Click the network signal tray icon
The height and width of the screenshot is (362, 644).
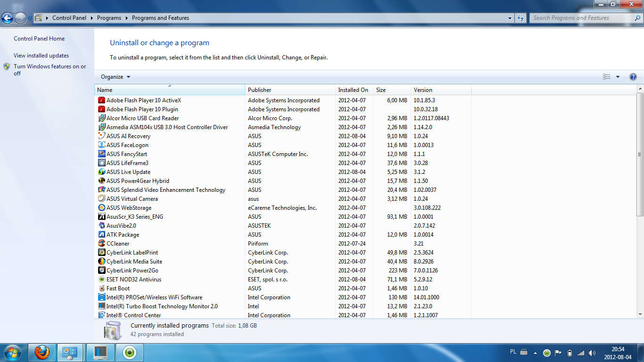(581, 353)
